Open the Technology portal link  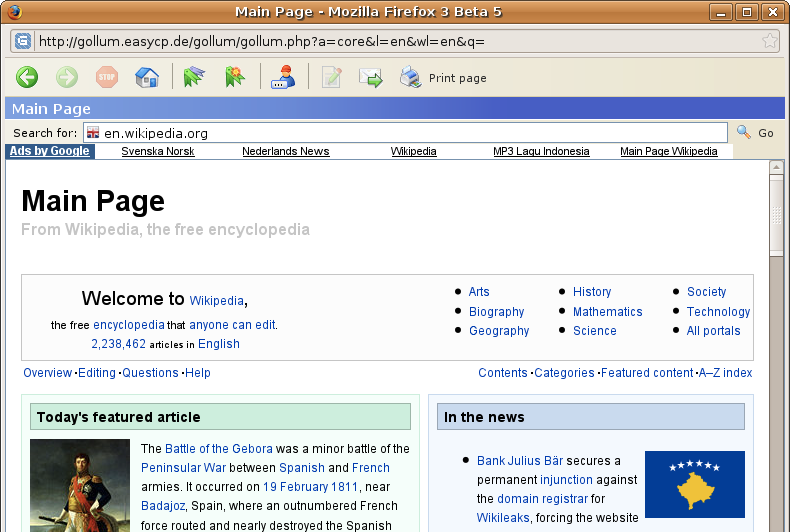(x=718, y=312)
